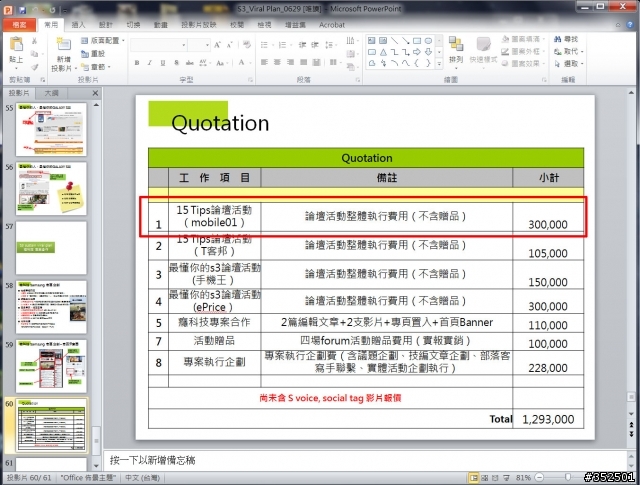Save the presentation from Quick Access Toolbar
Image resolution: width=640 pixels, height=485 pixels.
(22, 9)
